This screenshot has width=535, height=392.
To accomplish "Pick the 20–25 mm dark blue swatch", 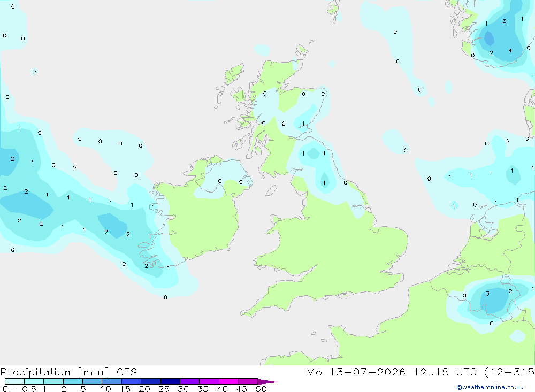I will coord(151,381).
